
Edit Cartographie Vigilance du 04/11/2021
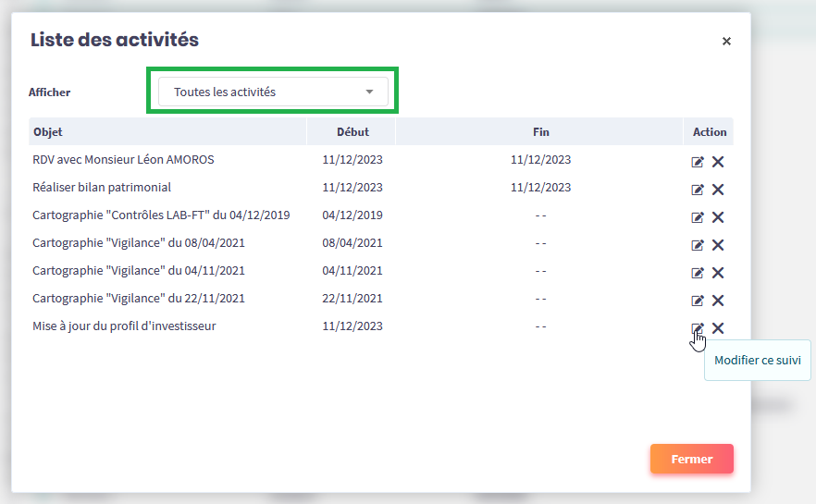pos(698,273)
